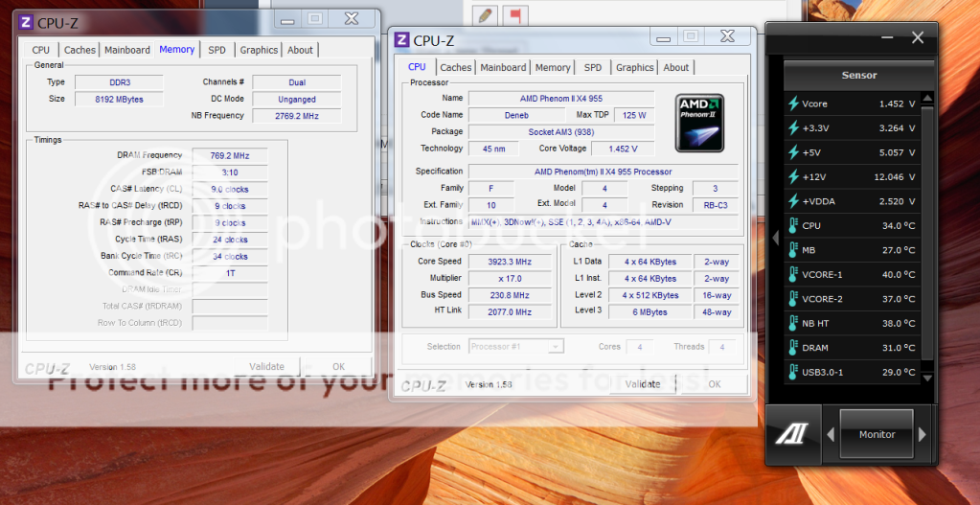Minimize the AI Suite sensor window

[887, 38]
